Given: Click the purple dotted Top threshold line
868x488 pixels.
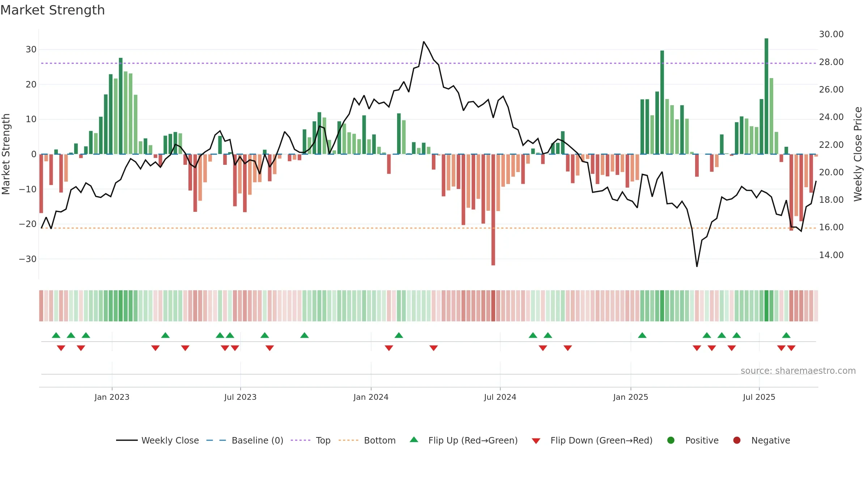Looking at the screenshot, I should tap(429, 63).
